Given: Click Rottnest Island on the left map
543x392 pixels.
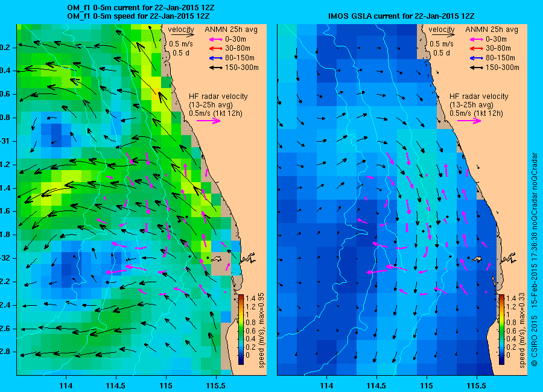Looking at the screenshot, I should click(217, 259).
